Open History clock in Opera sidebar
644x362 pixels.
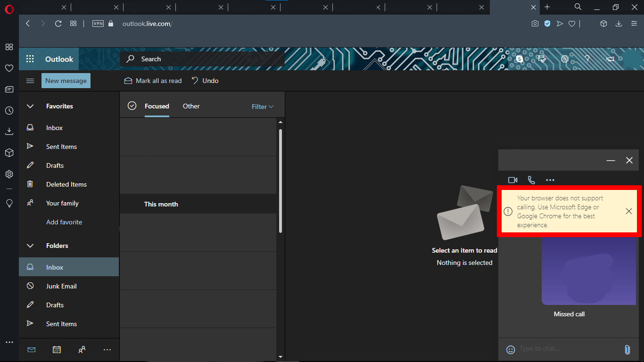point(9,111)
